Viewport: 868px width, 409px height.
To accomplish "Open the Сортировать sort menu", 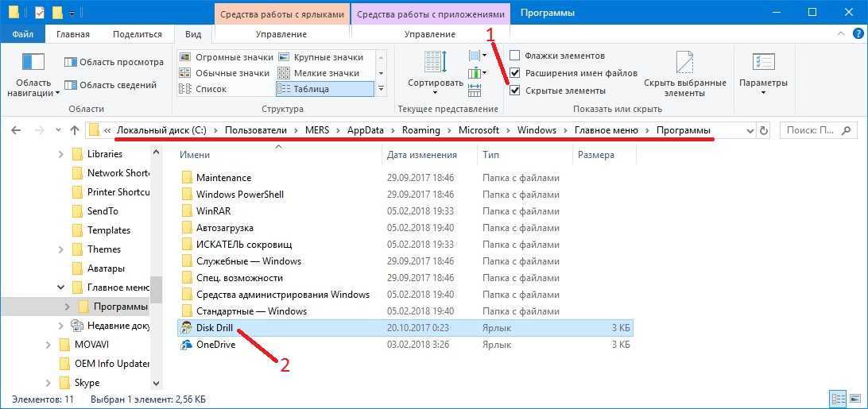I will point(436,74).
